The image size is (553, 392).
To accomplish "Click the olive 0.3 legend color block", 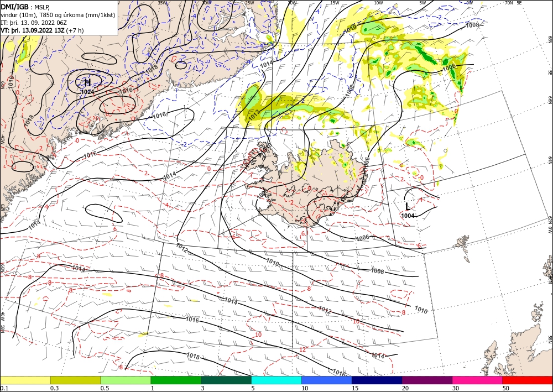I will (x=75, y=380).
